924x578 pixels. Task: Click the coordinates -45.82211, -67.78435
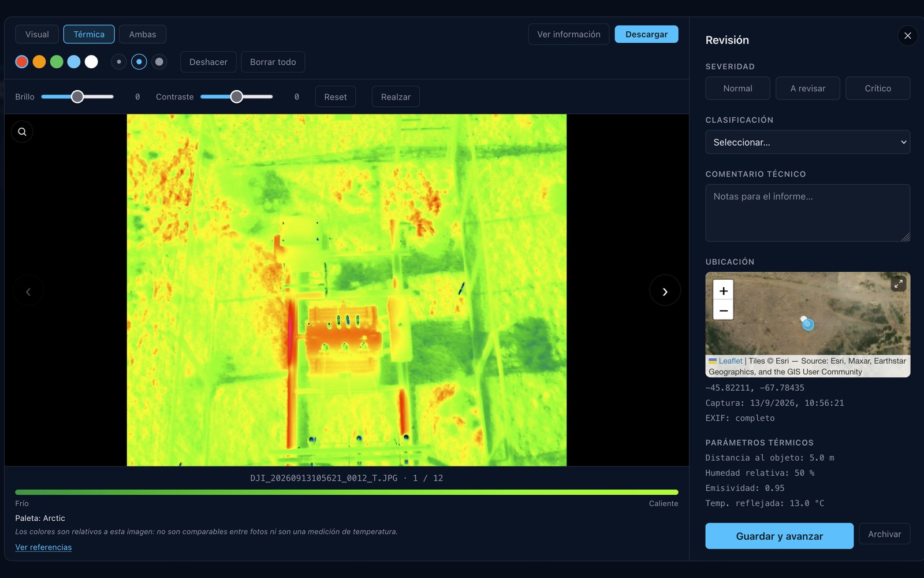[x=755, y=388]
